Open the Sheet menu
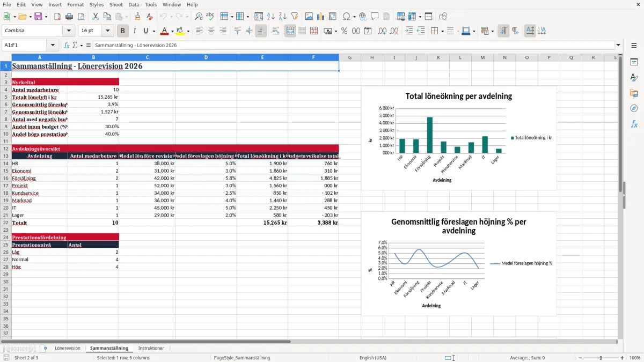Image resolution: width=644 pixels, height=362 pixels. click(116, 4)
